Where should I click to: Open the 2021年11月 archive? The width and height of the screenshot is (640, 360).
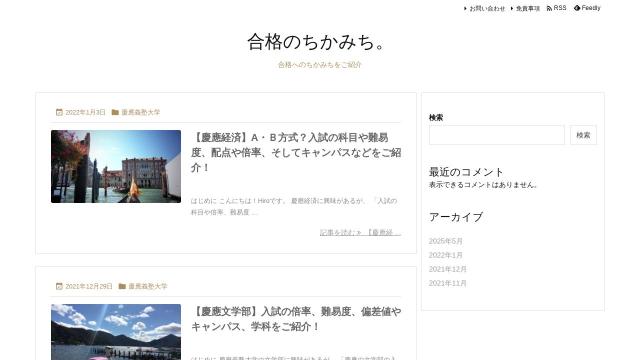coord(447,283)
